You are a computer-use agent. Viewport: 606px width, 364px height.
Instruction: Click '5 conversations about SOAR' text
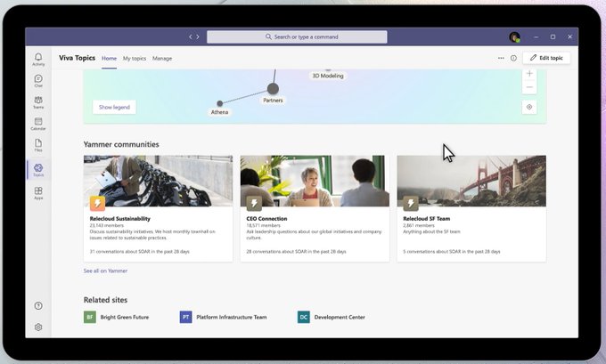point(452,251)
